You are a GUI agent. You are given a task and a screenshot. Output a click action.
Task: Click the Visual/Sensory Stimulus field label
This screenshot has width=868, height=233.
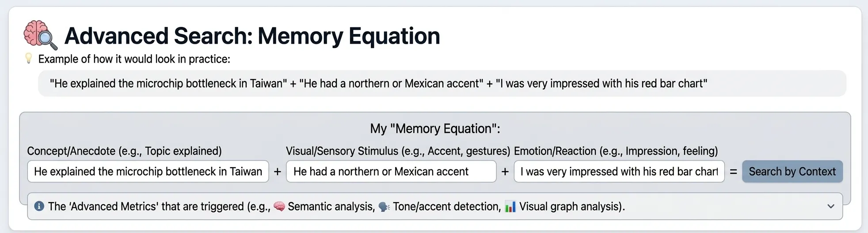coord(398,151)
